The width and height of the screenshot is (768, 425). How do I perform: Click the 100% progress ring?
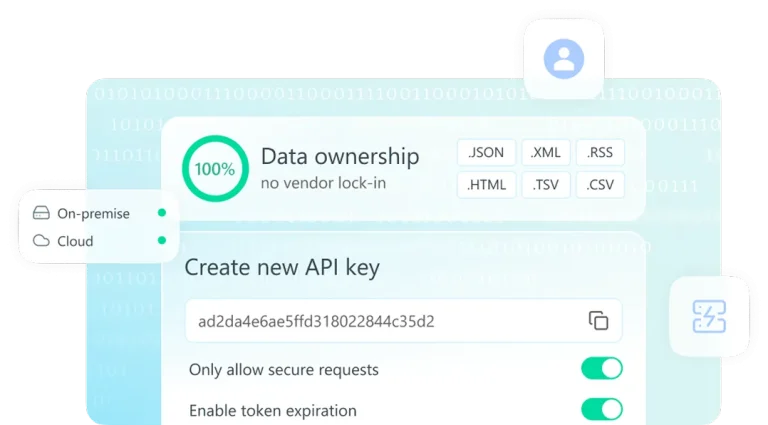[215, 169]
